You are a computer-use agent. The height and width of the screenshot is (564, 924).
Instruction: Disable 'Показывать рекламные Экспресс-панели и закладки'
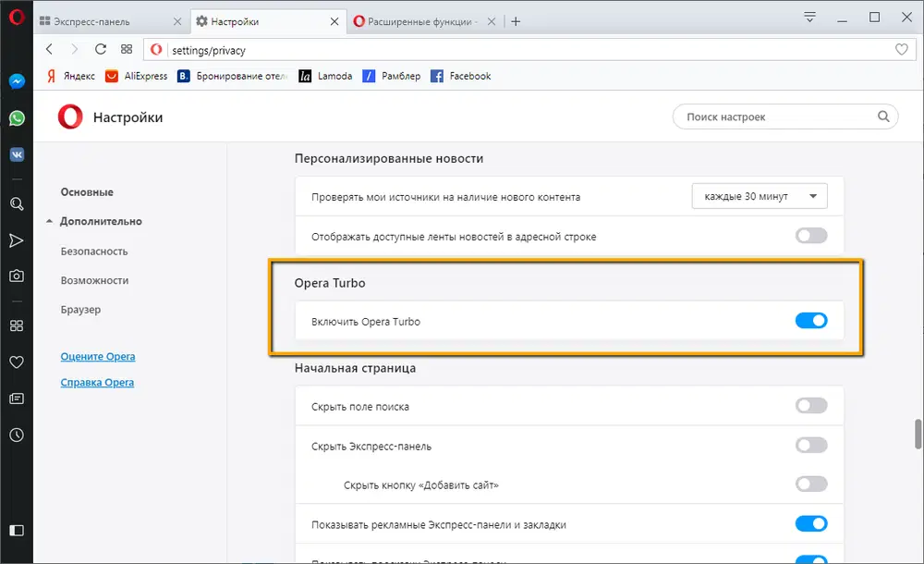click(x=810, y=523)
